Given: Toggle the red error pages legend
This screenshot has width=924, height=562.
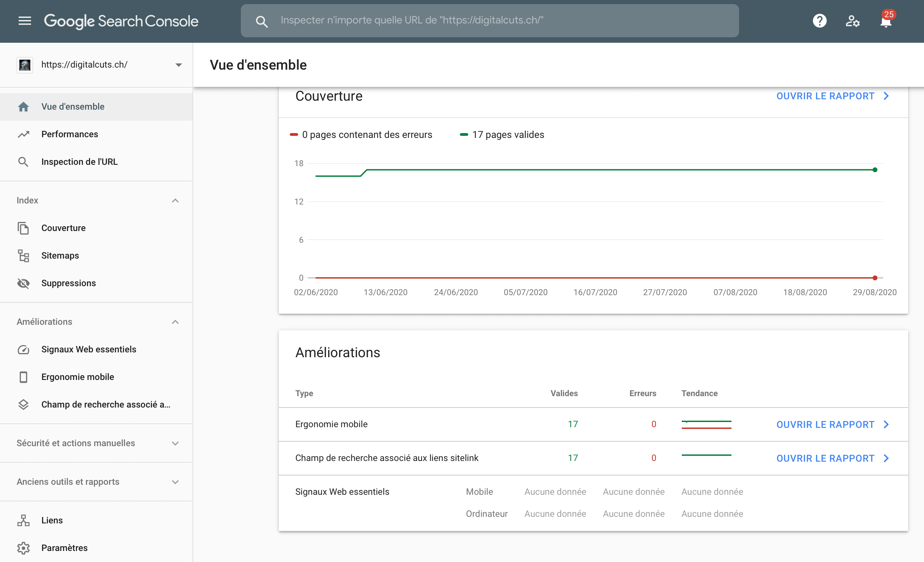Looking at the screenshot, I should [361, 134].
